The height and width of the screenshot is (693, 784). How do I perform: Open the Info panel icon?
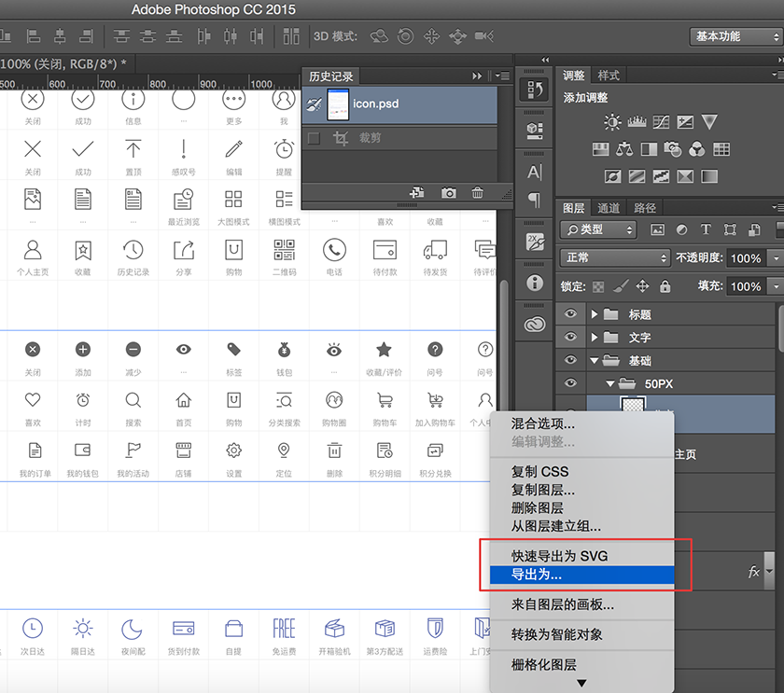[x=535, y=284]
